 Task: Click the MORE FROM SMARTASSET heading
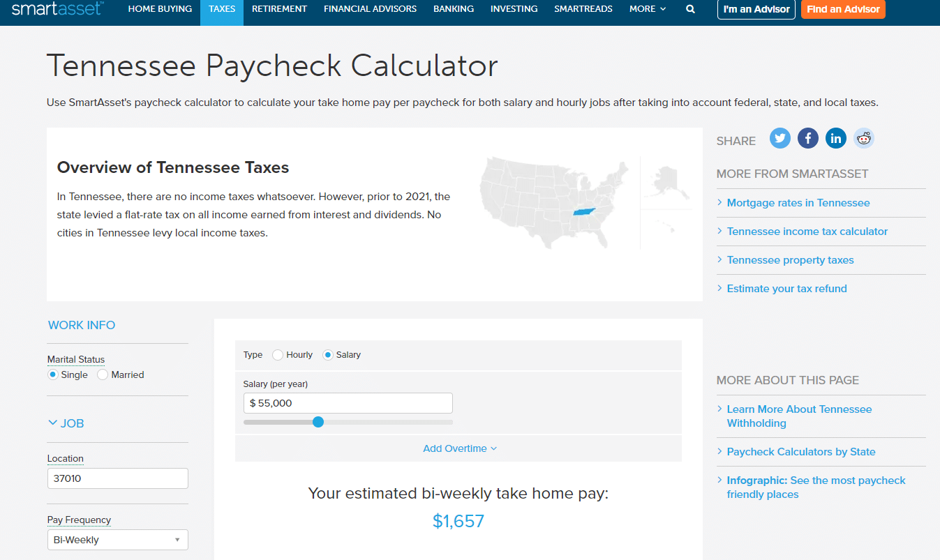pyautogui.click(x=792, y=174)
